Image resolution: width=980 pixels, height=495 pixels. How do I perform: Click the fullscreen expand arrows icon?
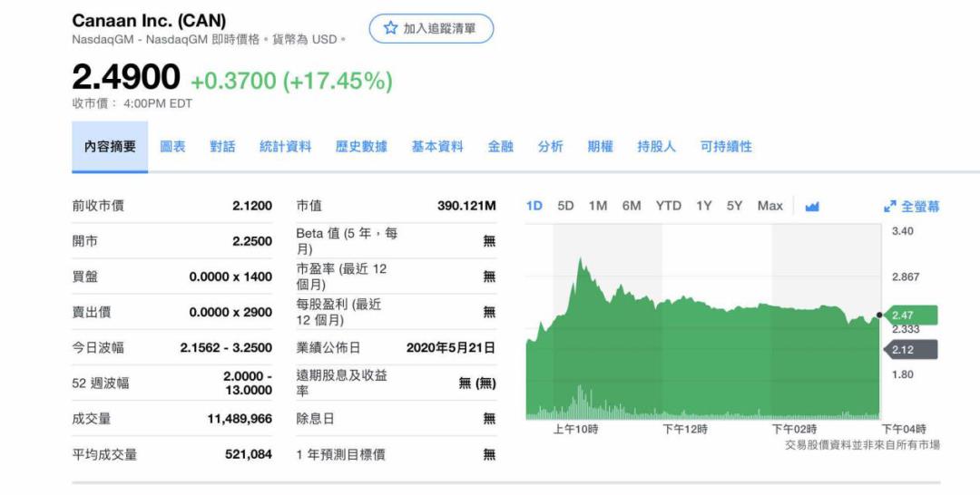[x=890, y=207]
